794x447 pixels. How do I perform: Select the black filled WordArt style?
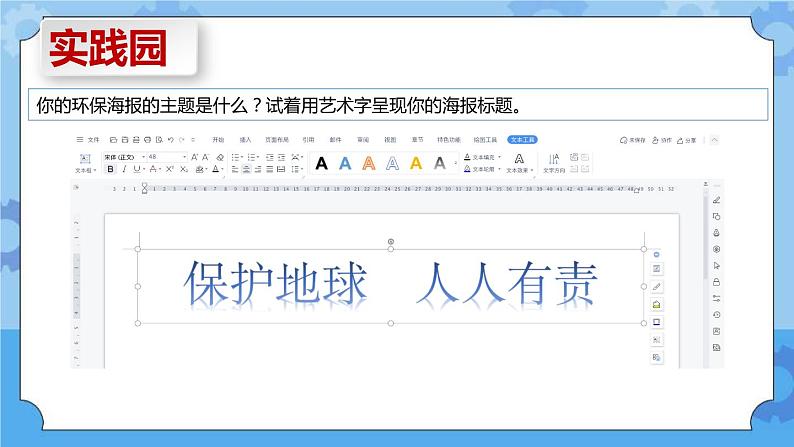click(321, 163)
